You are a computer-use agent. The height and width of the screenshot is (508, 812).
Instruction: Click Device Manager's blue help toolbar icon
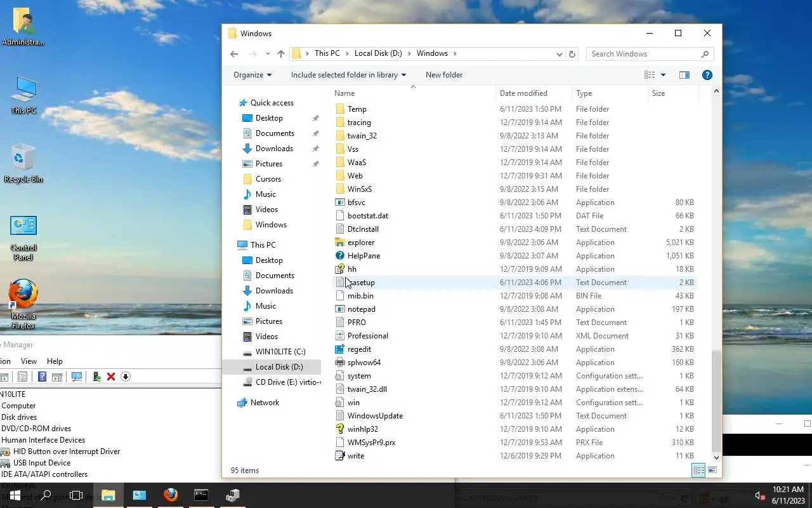click(x=42, y=377)
